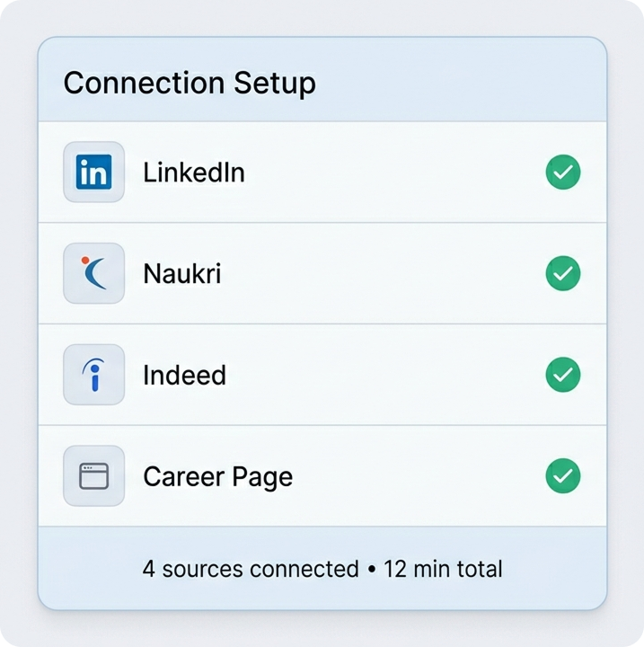Toggle the green checkmark for Career Page
This screenshot has width=644, height=647.
click(x=563, y=475)
